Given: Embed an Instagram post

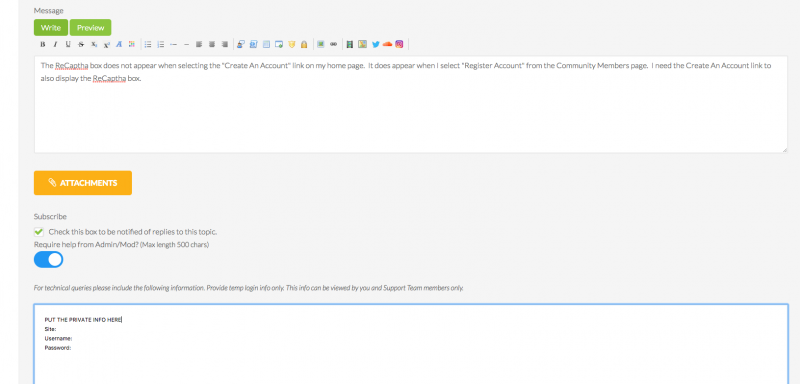Looking at the screenshot, I should pyautogui.click(x=399, y=44).
